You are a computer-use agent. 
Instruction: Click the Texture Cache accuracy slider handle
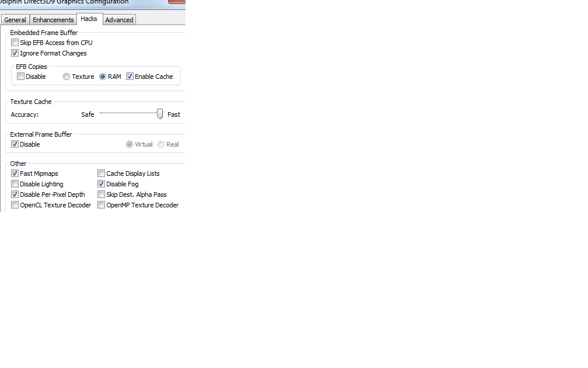pos(160,114)
